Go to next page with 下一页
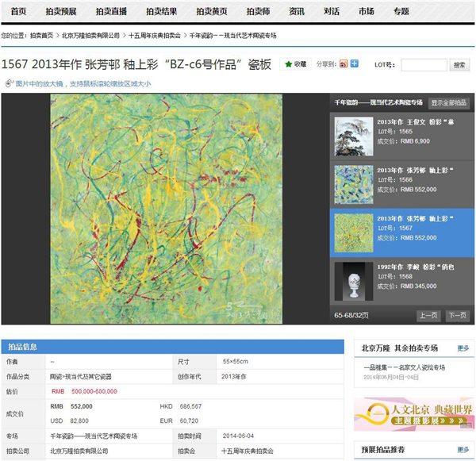The width and height of the screenshot is (476, 461). [458, 316]
